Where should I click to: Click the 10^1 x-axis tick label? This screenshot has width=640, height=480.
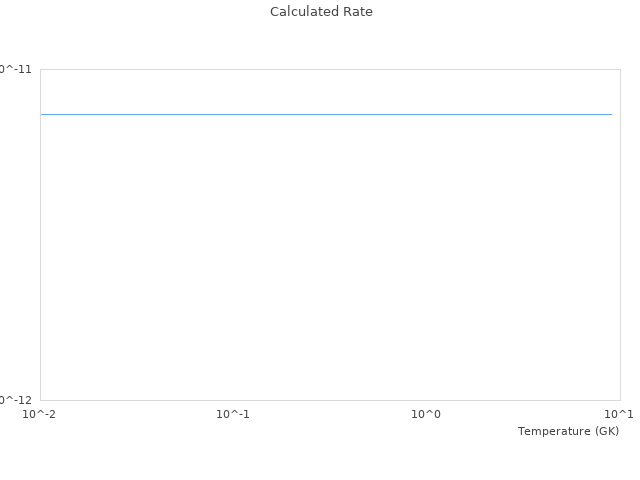619,414
